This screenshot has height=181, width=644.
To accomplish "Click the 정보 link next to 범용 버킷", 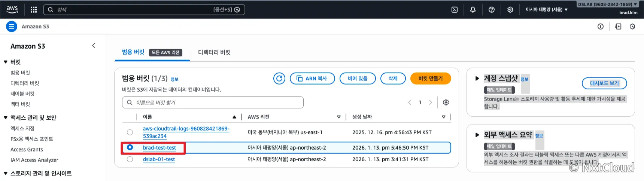I will 174,79.
